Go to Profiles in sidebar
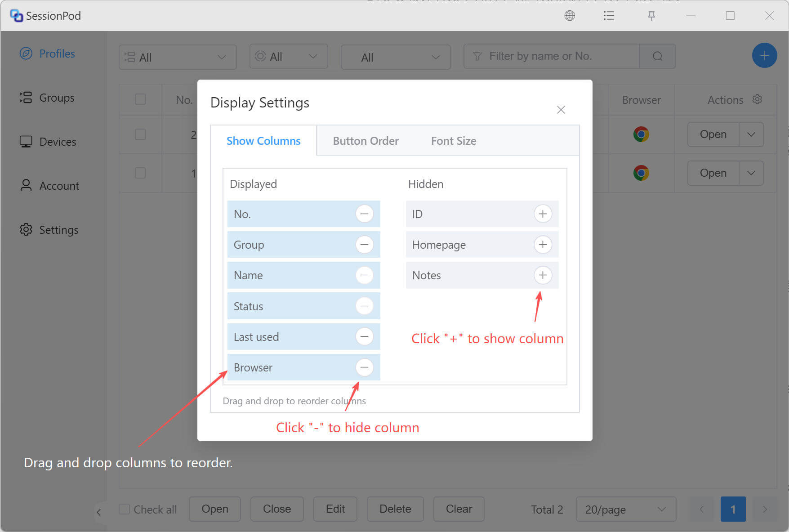The image size is (789, 532). 47,54
